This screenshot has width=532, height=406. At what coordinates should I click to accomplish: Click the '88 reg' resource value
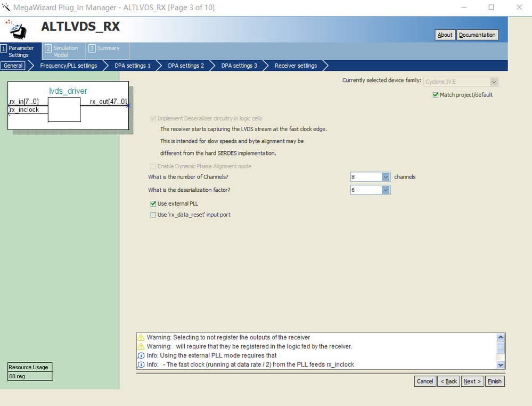point(17,376)
